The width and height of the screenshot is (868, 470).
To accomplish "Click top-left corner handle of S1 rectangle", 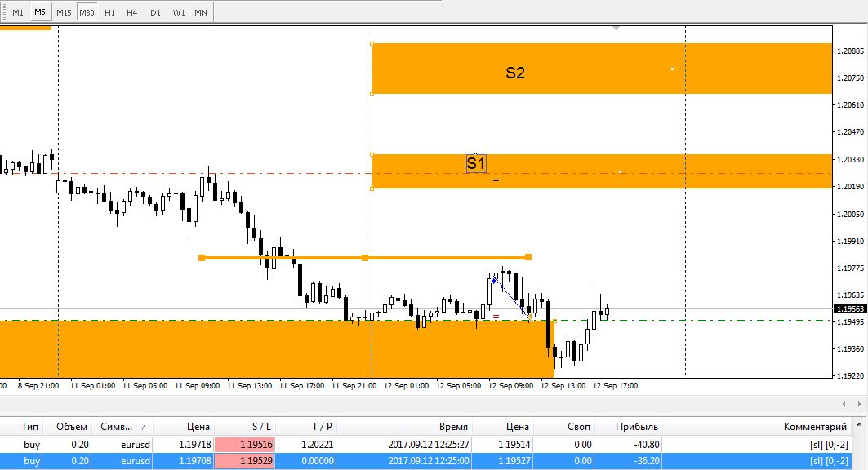I will pyautogui.click(x=372, y=154).
